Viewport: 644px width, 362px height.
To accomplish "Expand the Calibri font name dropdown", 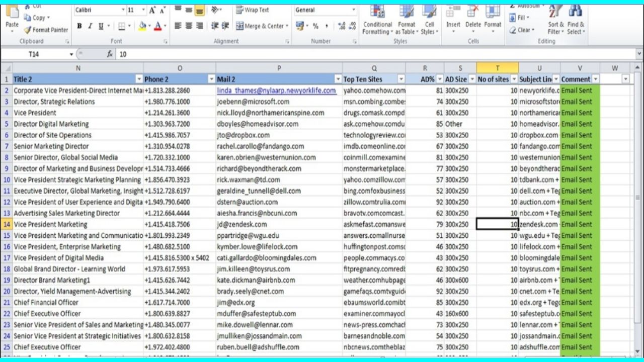I will 123,10.
